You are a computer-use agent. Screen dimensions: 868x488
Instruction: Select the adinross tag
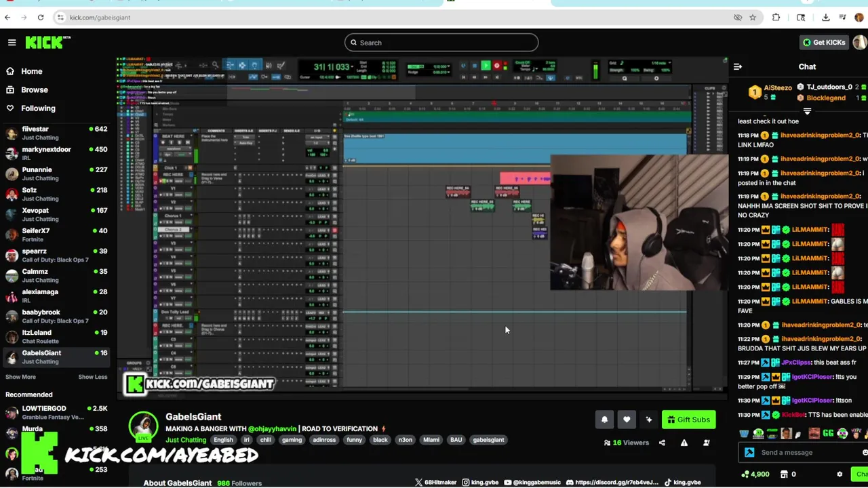324,440
